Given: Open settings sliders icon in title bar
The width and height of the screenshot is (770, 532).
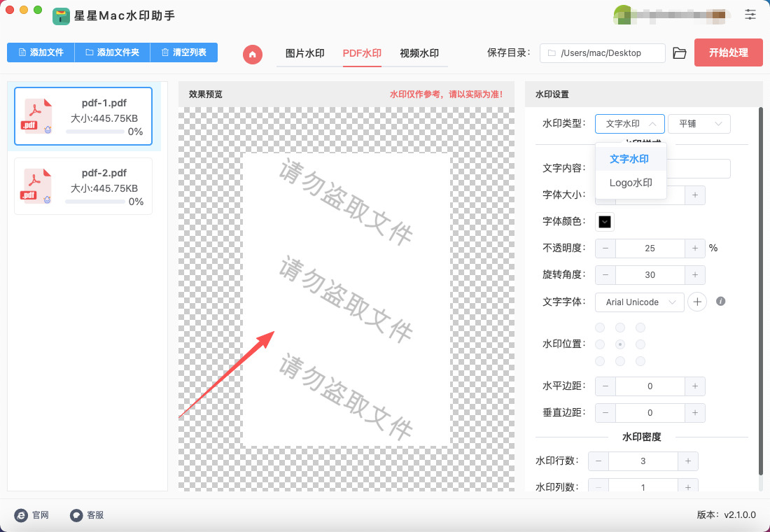Looking at the screenshot, I should click(x=750, y=14).
